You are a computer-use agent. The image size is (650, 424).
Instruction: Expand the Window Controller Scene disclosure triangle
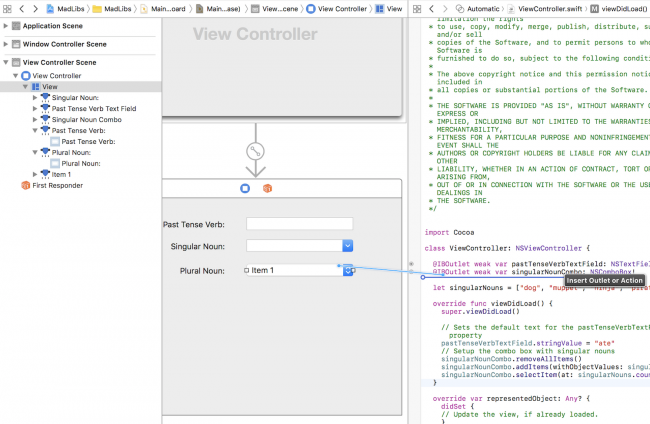pos(7,45)
